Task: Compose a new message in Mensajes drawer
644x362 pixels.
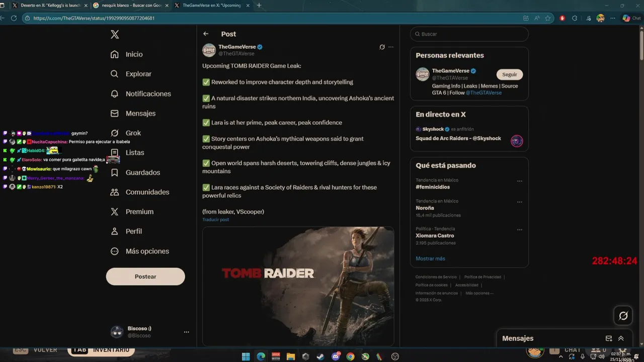Action: pyautogui.click(x=609, y=338)
